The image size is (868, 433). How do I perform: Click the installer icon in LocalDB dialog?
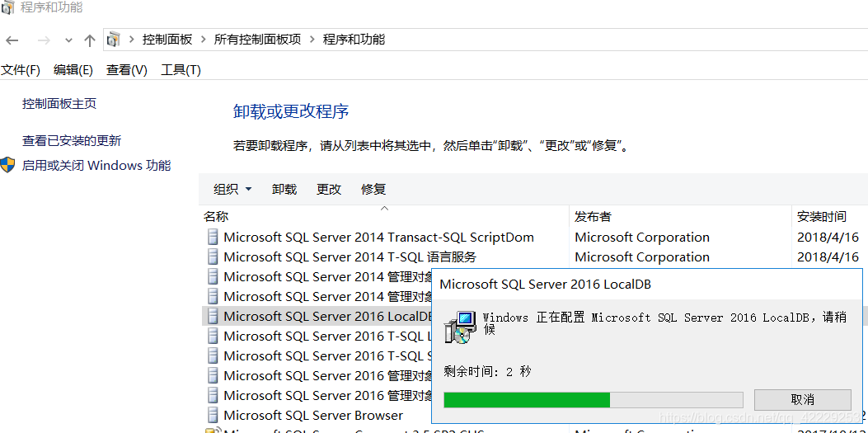click(461, 327)
